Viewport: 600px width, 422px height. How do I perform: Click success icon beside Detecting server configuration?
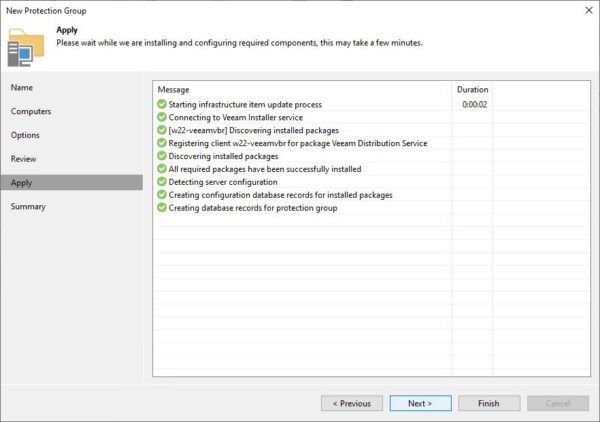click(162, 182)
